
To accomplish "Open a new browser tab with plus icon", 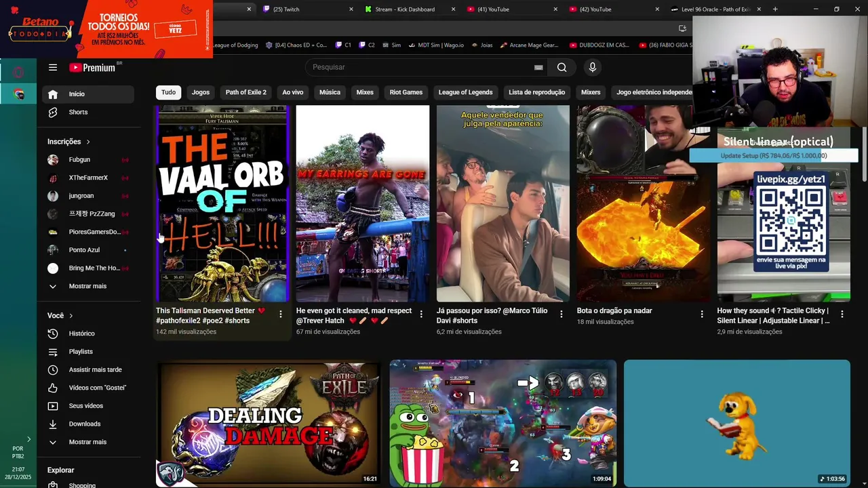I will click(x=775, y=9).
